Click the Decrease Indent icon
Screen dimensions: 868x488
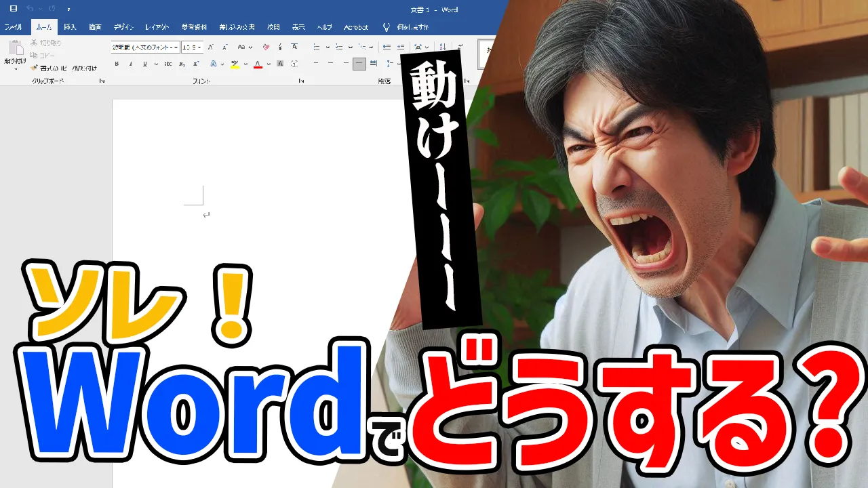(x=387, y=47)
